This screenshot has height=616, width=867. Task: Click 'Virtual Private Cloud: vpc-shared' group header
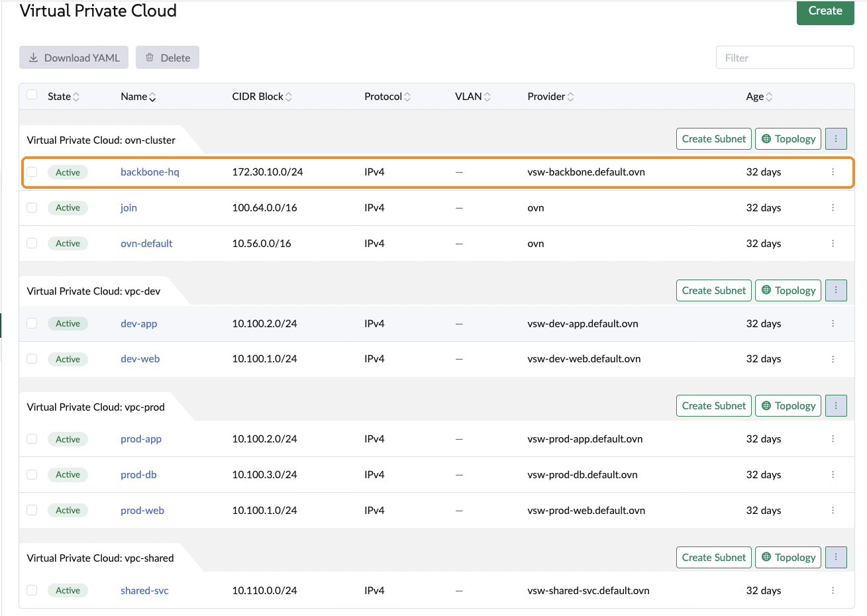(x=100, y=558)
